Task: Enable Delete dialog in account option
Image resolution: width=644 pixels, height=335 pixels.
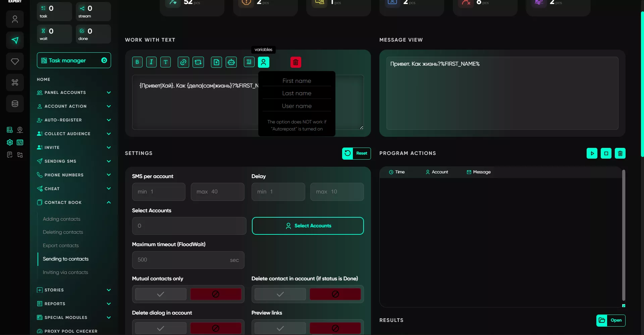Action: (161, 328)
